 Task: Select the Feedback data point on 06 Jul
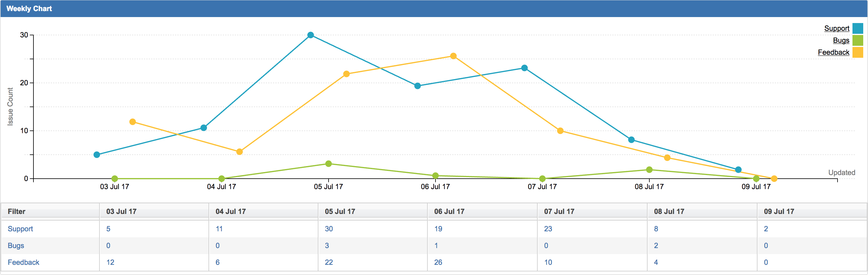(x=453, y=56)
